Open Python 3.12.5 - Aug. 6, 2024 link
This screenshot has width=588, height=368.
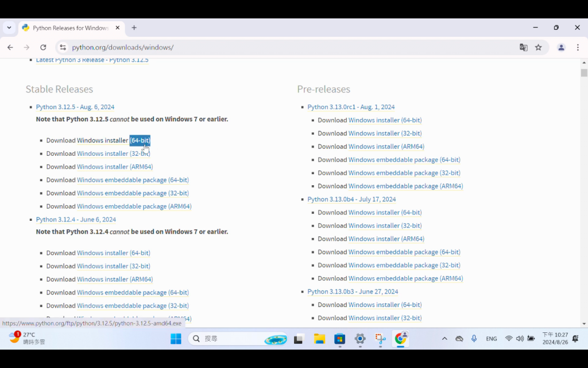click(x=75, y=107)
